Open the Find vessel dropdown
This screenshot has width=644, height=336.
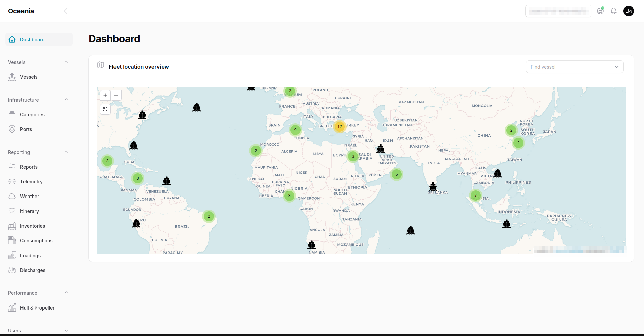point(574,67)
